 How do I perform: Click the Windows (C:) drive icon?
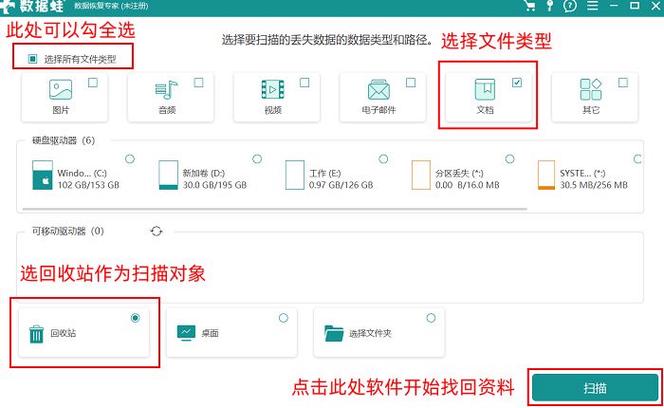[x=42, y=175]
